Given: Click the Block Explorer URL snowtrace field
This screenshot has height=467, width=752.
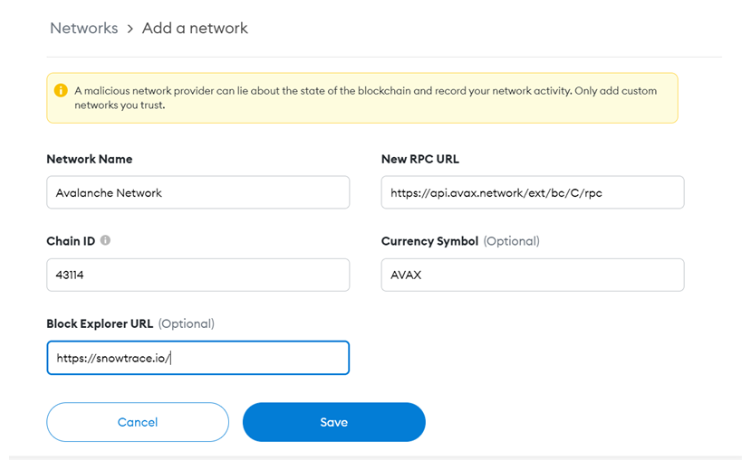Looking at the screenshot, I should click(x=198, y=358).
